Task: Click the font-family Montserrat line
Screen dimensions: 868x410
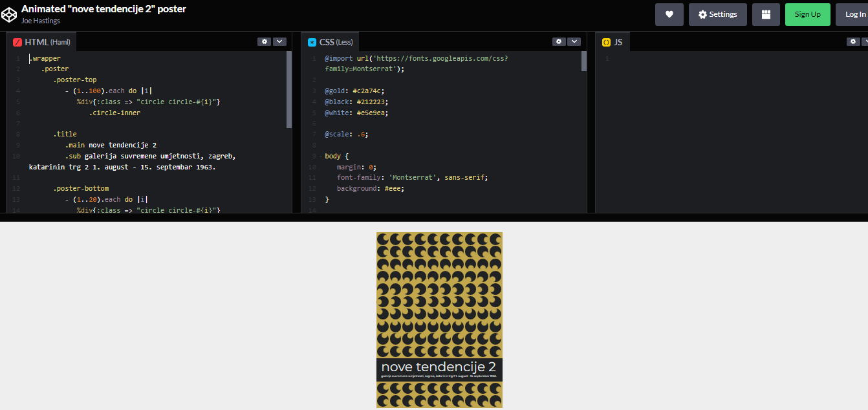Action: [x=412, y=177]
